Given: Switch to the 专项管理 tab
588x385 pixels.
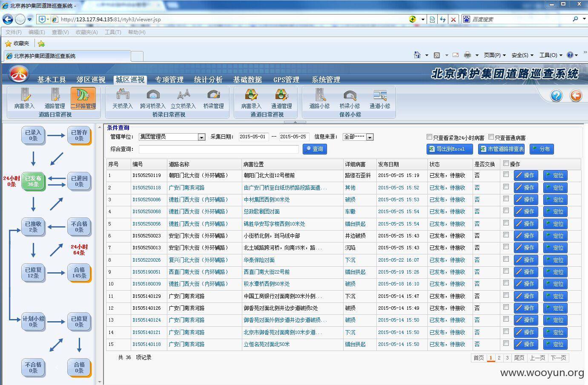Looking at the screenshot, I should coord(169,80).
